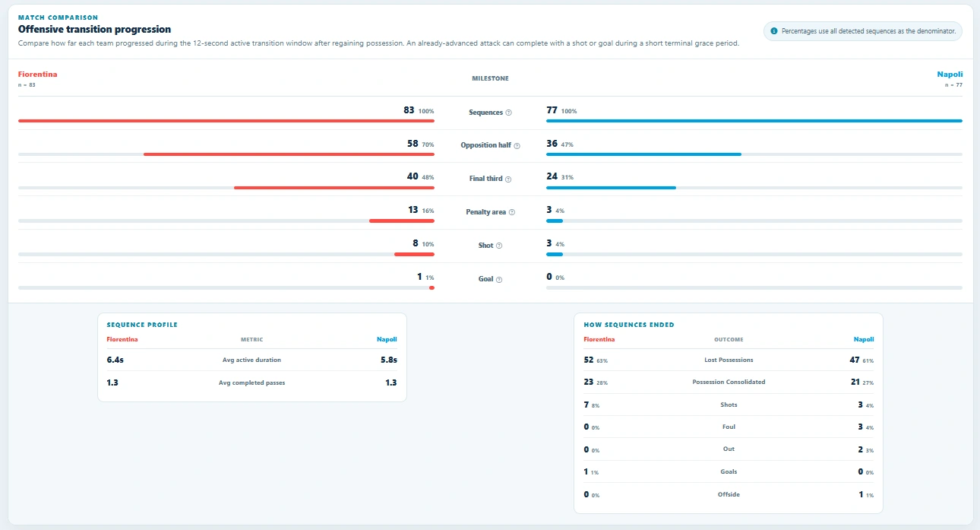Click the Sequence Profile panel heading
The width and height of the screenshot is (980, 530).
click(142, 325)
